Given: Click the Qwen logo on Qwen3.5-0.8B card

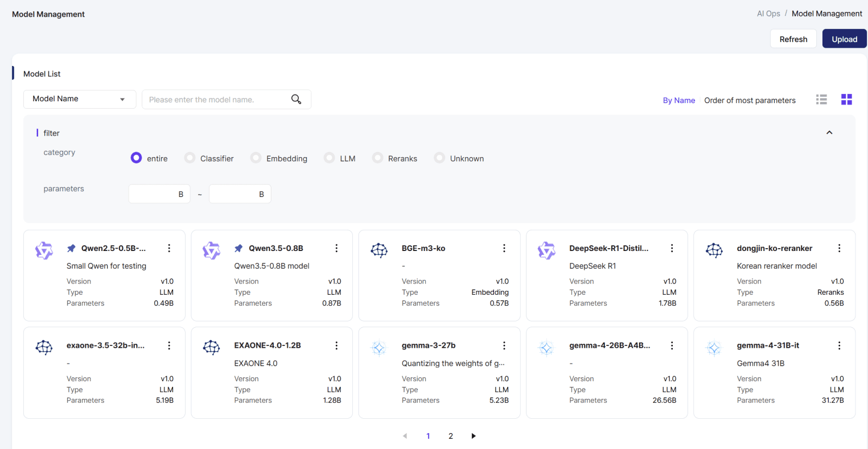Looking at the screenshot, I should click(211, 250).
